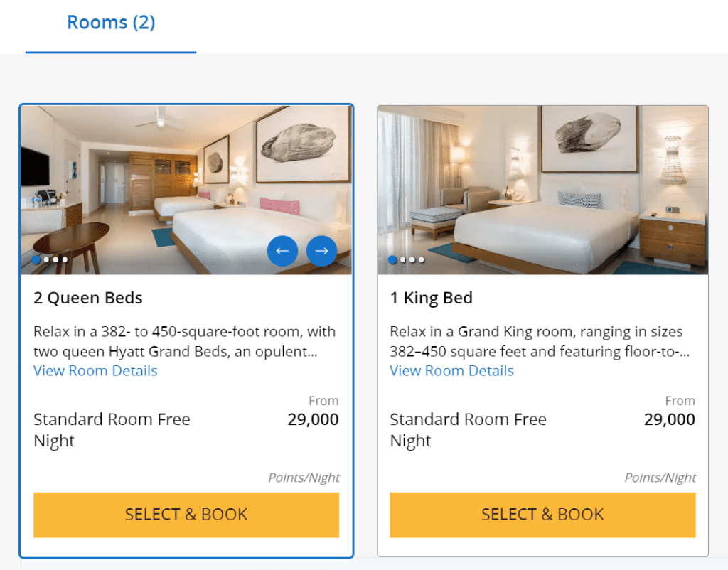
Task: Click next photo arrow on 2 Queen Beds
Action: [321, 251]
